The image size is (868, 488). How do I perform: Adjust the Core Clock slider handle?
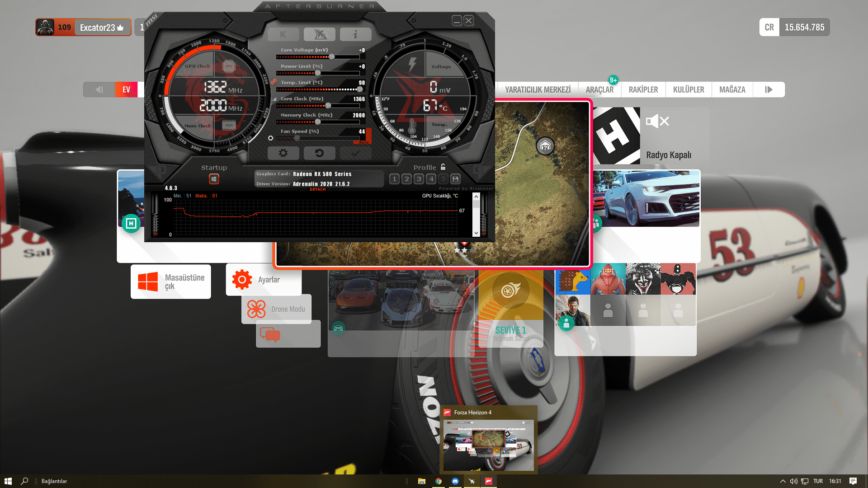click(x=328, y=106)
